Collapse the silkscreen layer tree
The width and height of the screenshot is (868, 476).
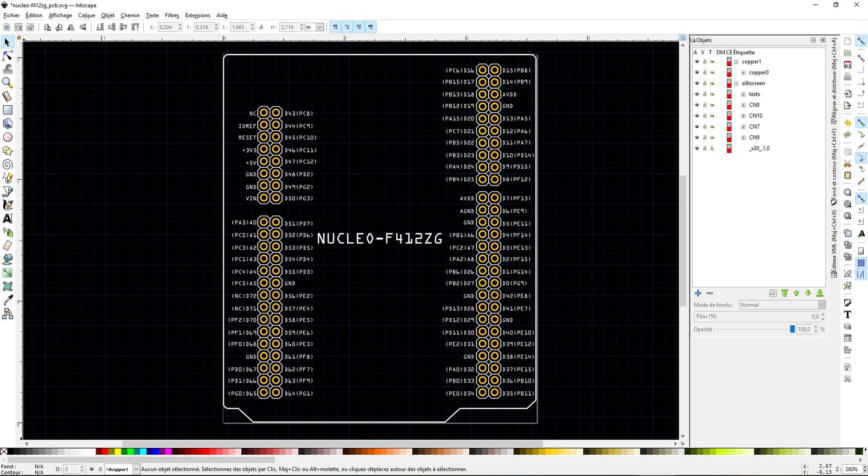[736, 84]
